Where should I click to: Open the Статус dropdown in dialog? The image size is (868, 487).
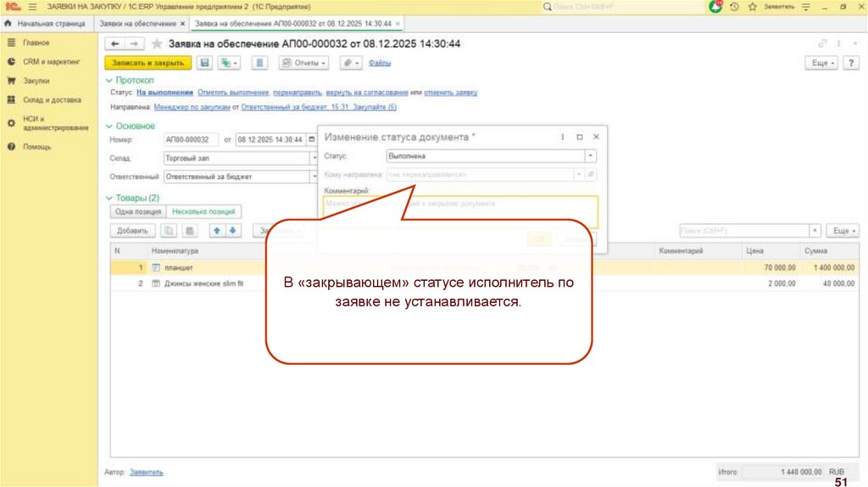591,156
